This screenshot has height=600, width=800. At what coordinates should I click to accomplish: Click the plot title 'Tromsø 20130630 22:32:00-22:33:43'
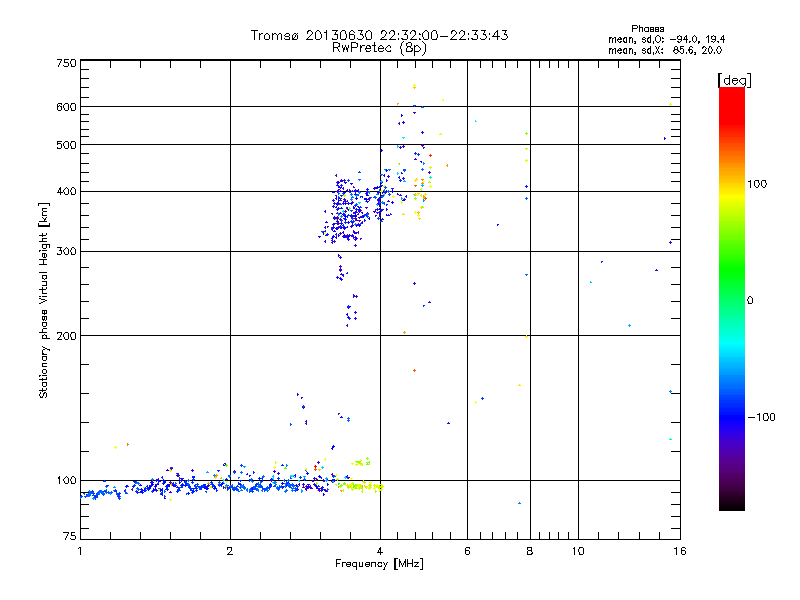pyautogui.click(x=380, y=35)
